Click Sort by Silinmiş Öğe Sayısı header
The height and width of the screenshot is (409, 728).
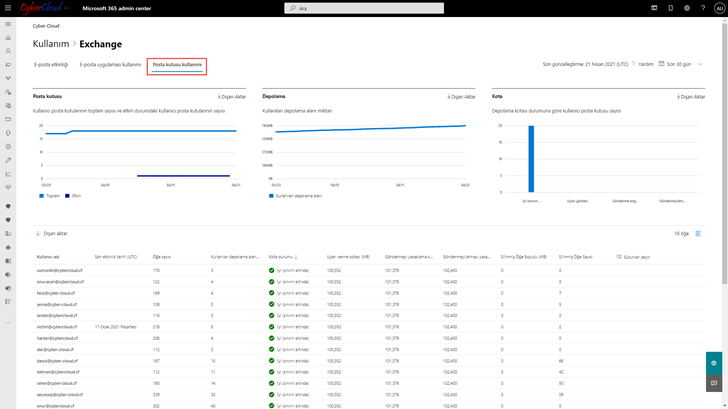point(576,257)
